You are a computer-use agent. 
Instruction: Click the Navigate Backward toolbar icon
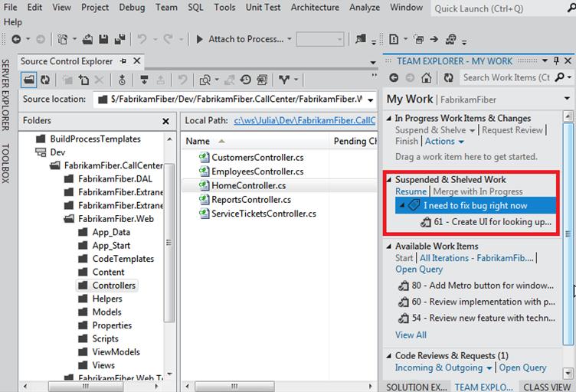(16, 39)
